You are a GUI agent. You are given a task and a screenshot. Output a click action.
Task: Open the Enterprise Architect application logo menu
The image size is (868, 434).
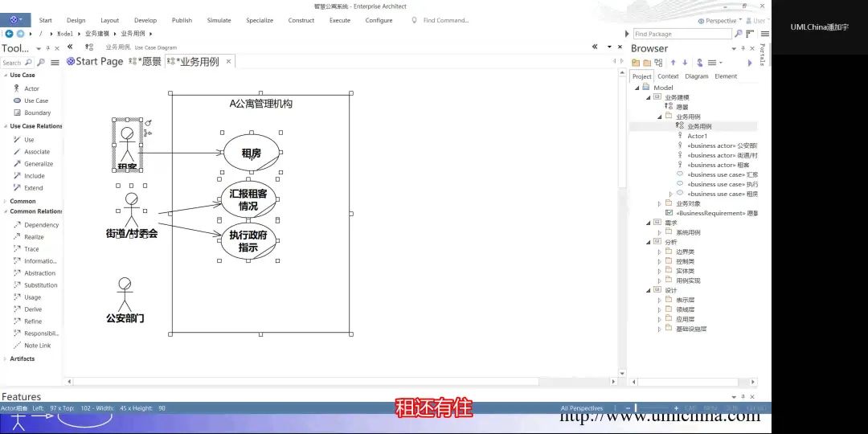click(x=15, y=20)
